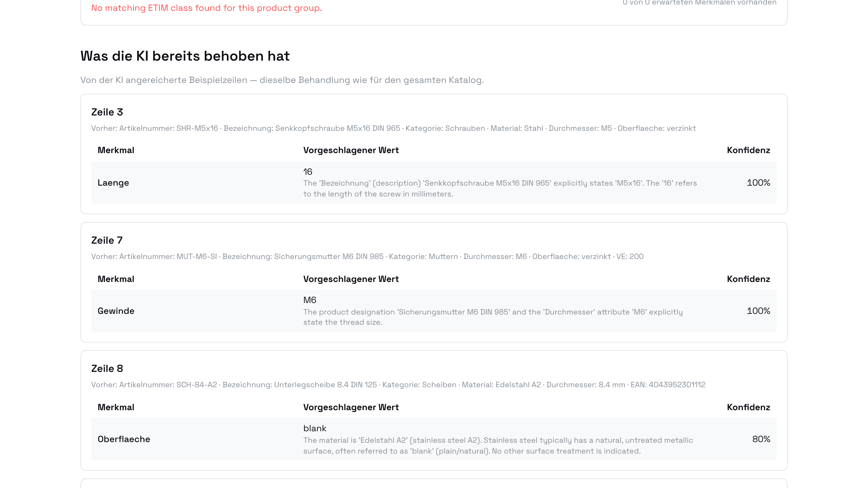Click the Zeile 3 'Vorher' line with SHR-M5x16
868x488 pixels.
[393, 128]
